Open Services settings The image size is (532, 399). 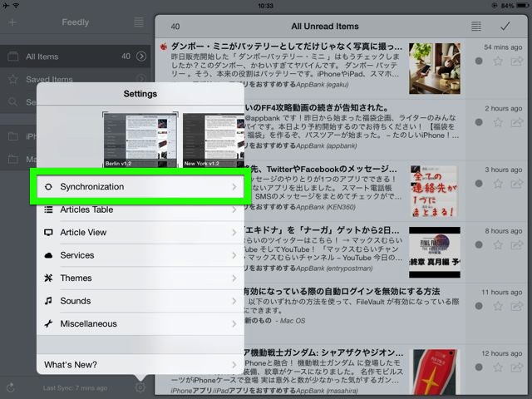[x=140, y=255]
